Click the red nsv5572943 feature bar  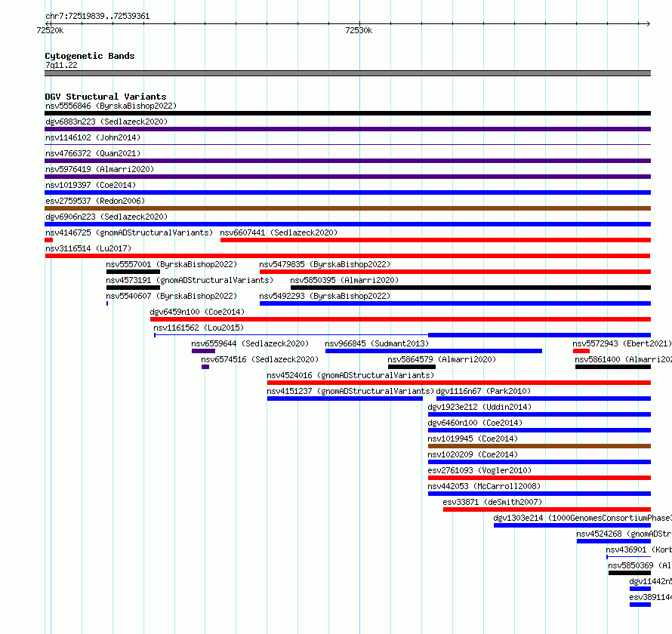(x=581, y=351)
